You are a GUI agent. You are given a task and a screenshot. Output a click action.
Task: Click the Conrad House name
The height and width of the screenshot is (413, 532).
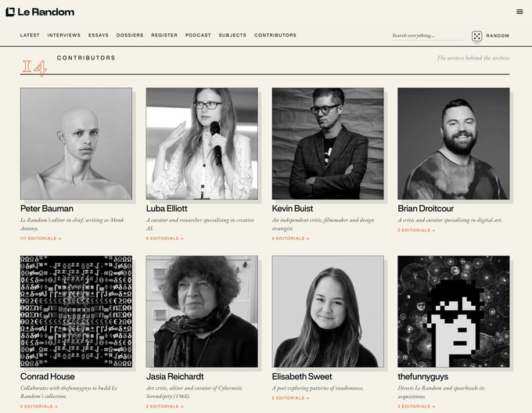48,376
